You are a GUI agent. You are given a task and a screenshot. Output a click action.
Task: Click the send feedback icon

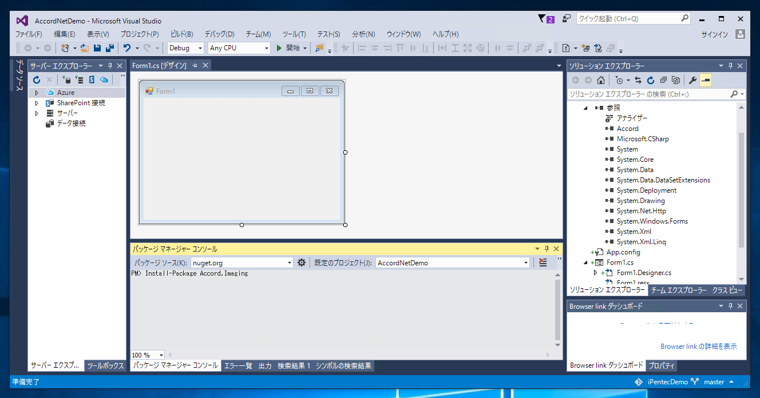coord(566,18)
